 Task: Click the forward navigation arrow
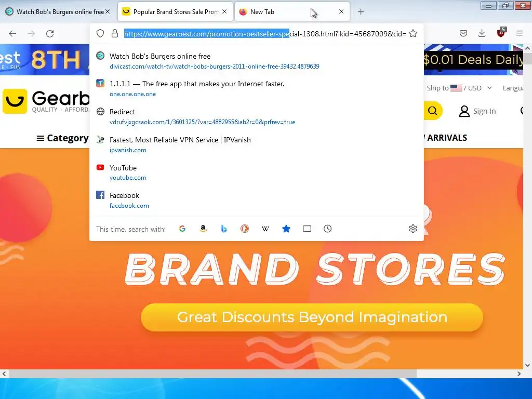31,34
